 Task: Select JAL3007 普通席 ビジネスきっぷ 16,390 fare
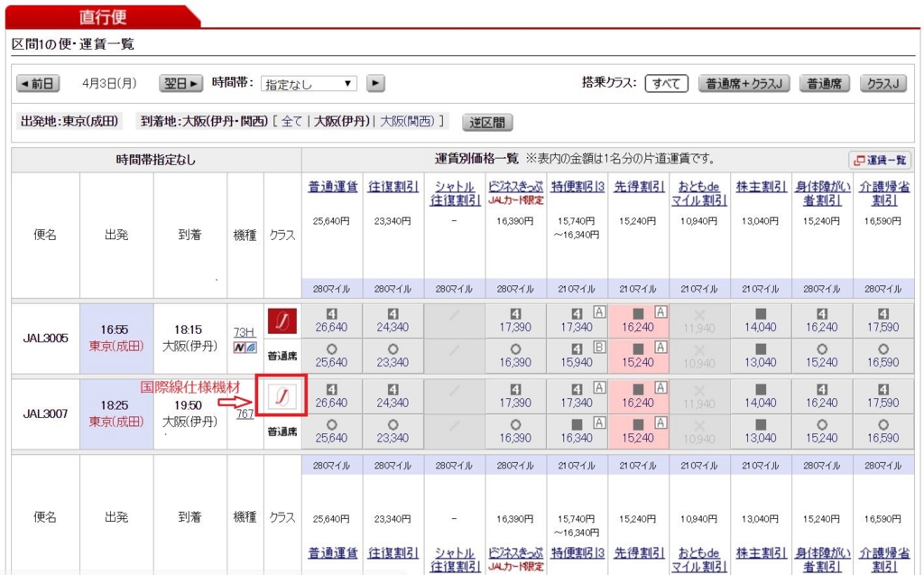point(515,431)
